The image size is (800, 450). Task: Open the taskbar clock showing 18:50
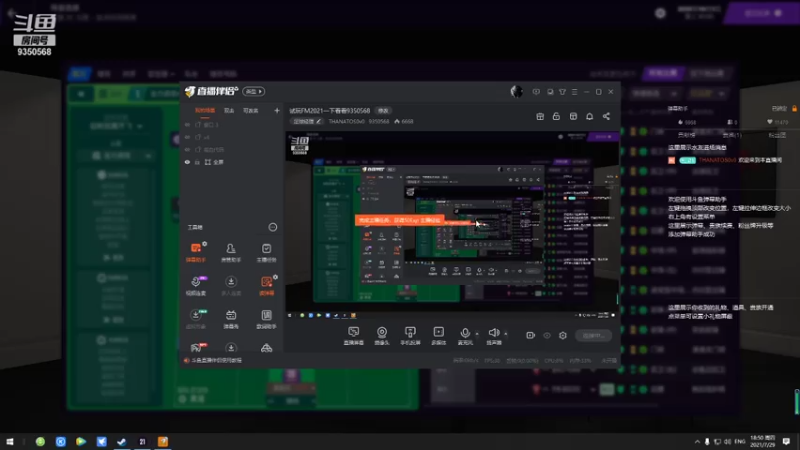[763, 441]
